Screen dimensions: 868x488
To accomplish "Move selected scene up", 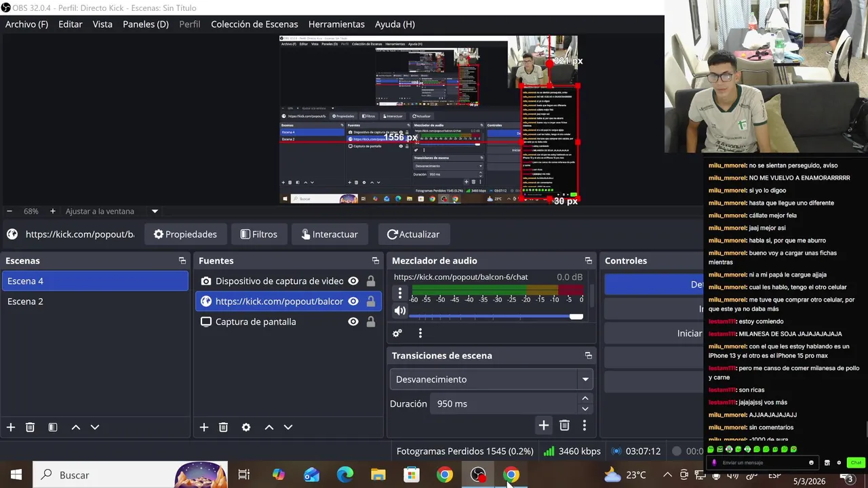I will click(76, 427).
